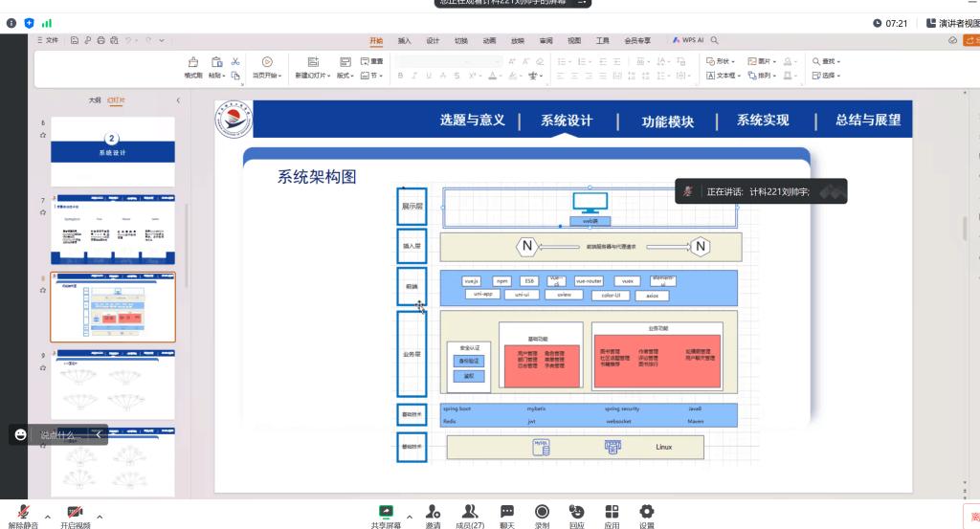Viewport: 980px width, 529px height.
Task: Switch to the Insert (插入) ribbon tab
Action: pyautogui.click(x=404, y=41)
